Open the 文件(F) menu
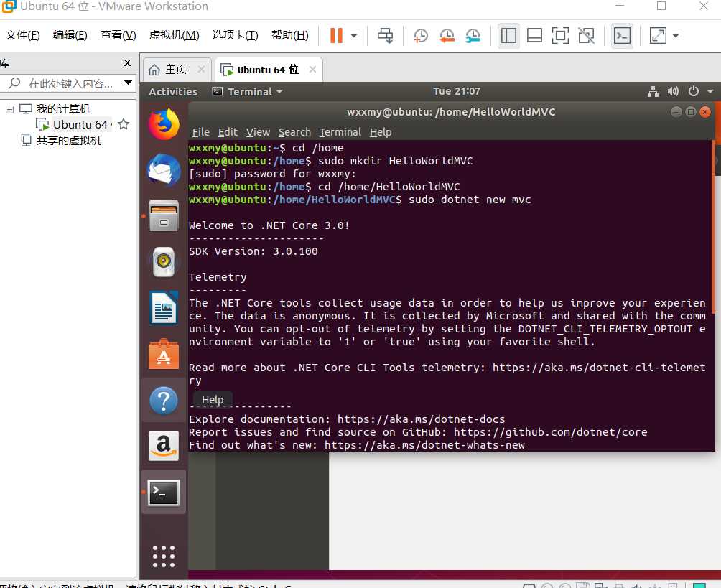 tap(22, 35)
